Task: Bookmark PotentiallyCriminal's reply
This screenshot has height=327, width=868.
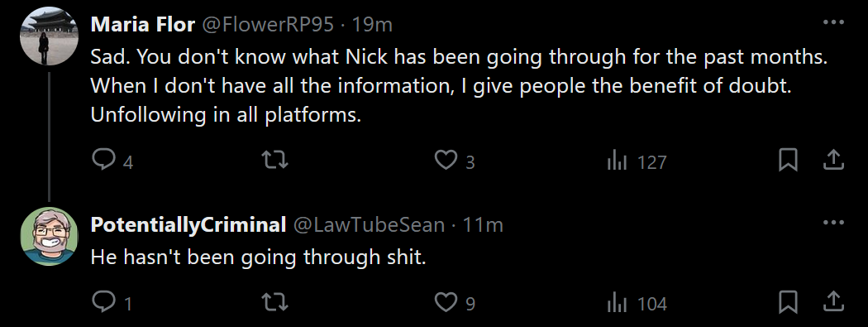Action: click(788, 303)
